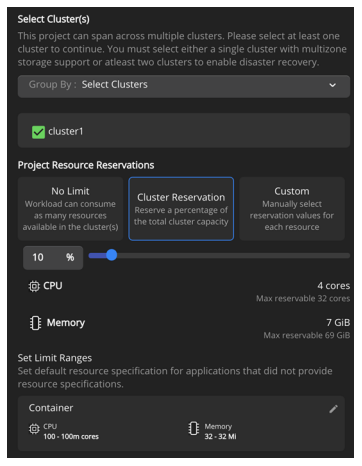
Task: Click the '7 GiB' memory value
Action: click(x=338, y=322)
